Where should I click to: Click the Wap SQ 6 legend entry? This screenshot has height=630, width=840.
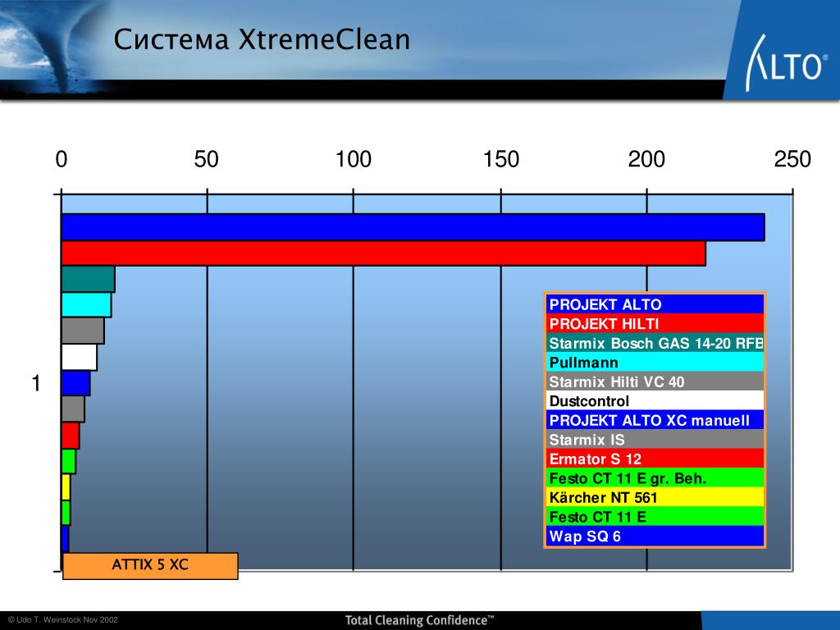tap(655, 536)
